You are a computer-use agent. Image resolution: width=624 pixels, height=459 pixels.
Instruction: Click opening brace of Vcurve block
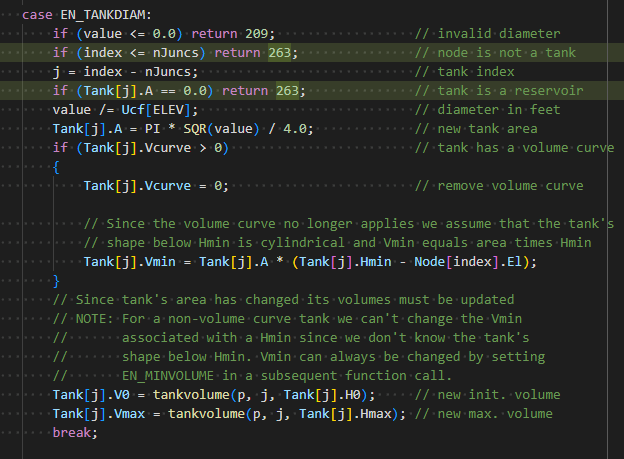point(56,167)
